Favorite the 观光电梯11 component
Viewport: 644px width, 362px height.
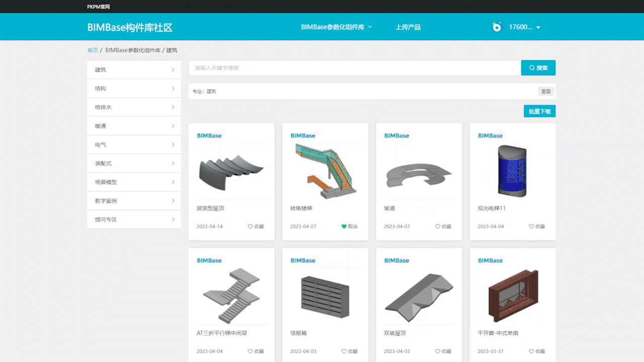[536, 227]
